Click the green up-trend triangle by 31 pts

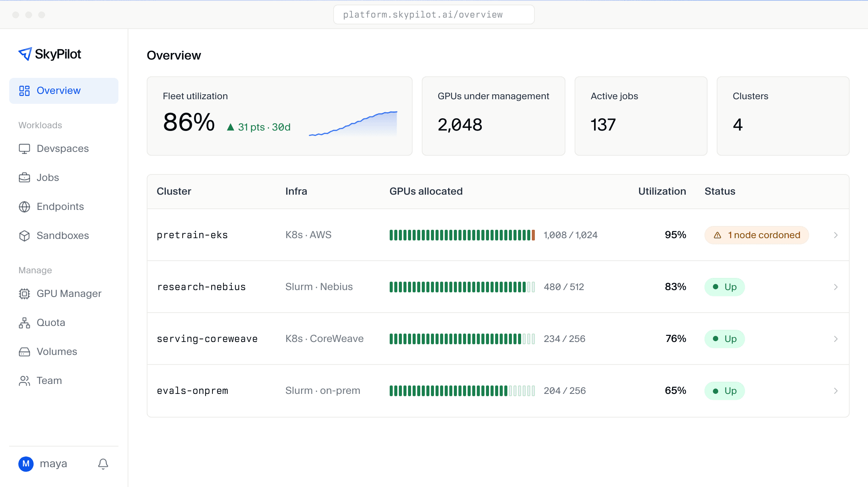pos(230,127)
